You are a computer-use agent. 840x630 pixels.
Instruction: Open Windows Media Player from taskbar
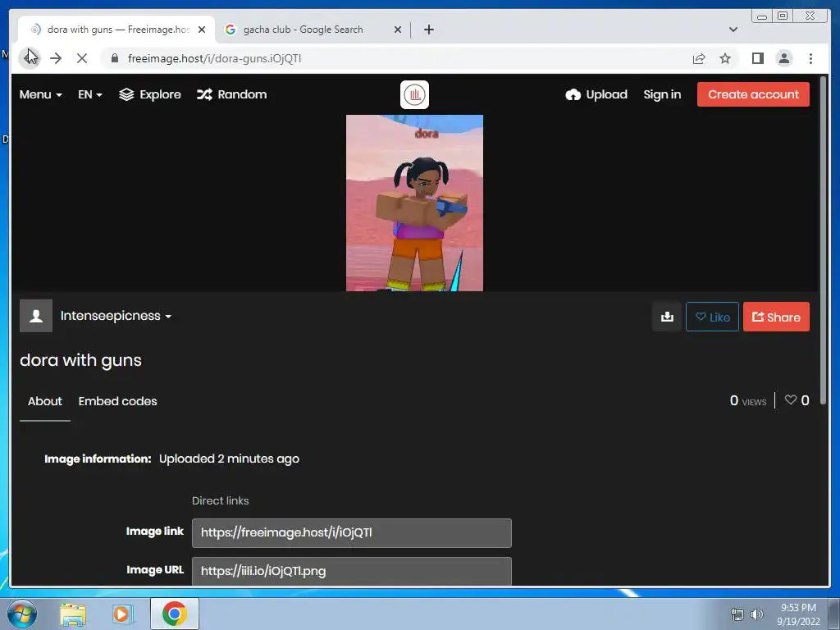click(x=122, y=614)
